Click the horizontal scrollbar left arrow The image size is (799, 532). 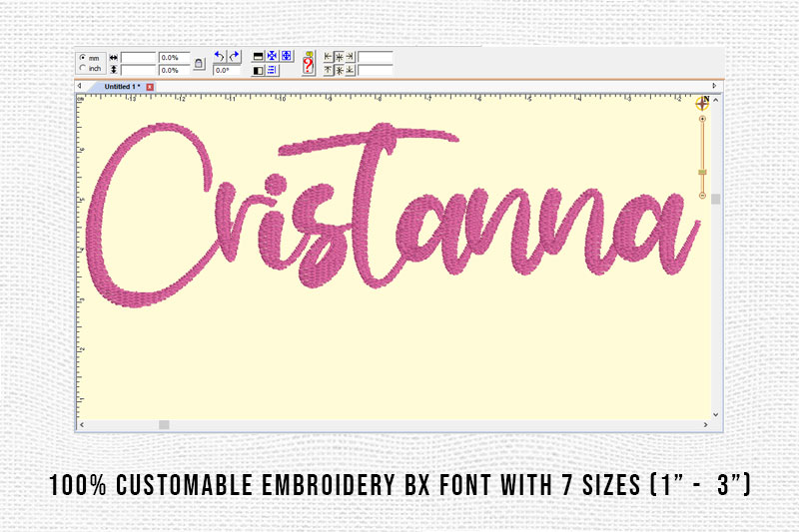(x=82, y=424)
